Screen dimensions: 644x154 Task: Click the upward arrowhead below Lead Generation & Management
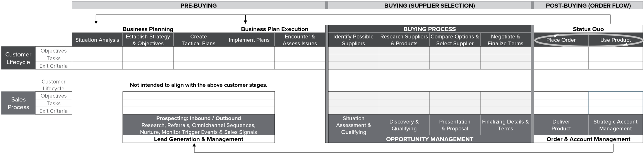pyautogui.click(x=194, y=145)
